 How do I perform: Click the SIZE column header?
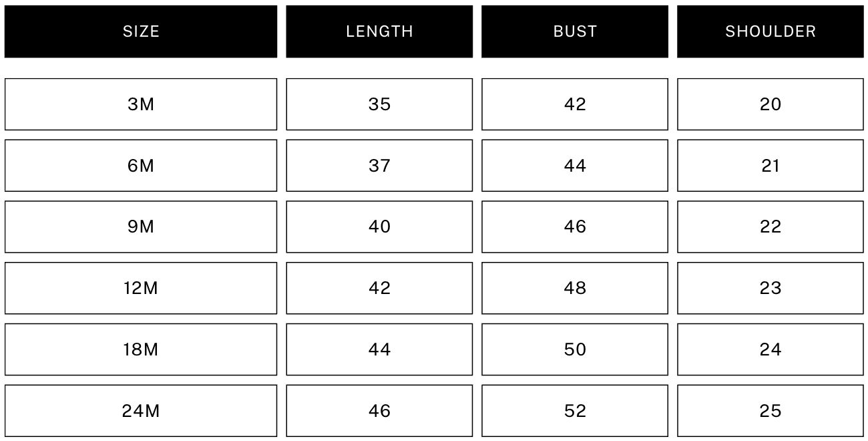[x=141, y=31]
